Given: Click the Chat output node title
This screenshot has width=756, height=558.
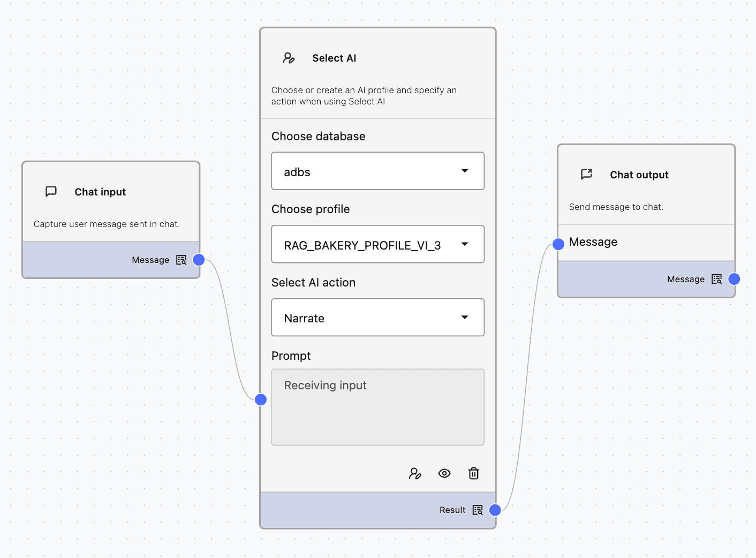Looking at the screenshot, I should pyautogui.click(x=639, y=174).
